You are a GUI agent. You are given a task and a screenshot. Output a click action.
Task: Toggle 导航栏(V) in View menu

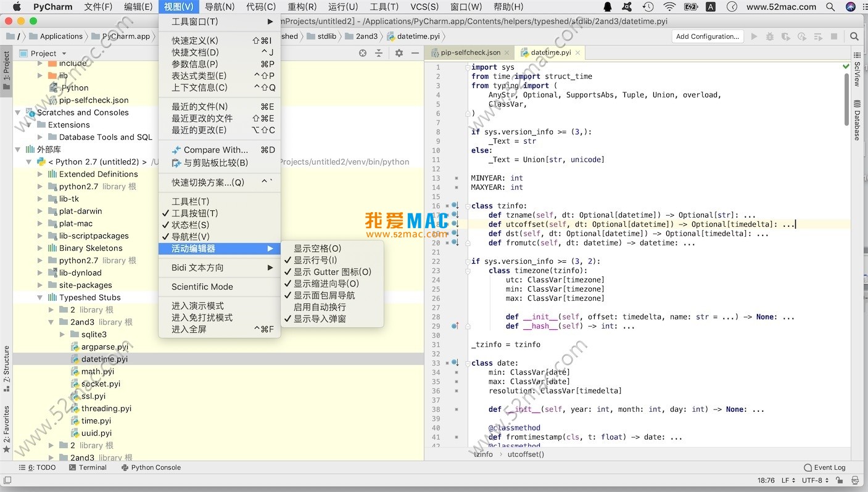point(220,237)
